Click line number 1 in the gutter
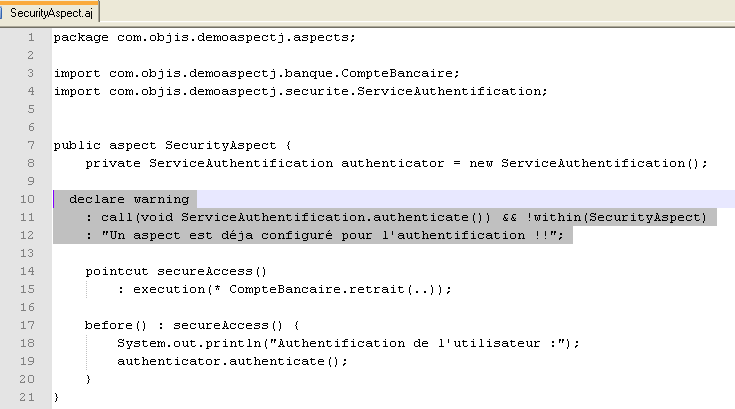Image resolution: width=735 pixels, height=409 pixels. coord(31,38)
